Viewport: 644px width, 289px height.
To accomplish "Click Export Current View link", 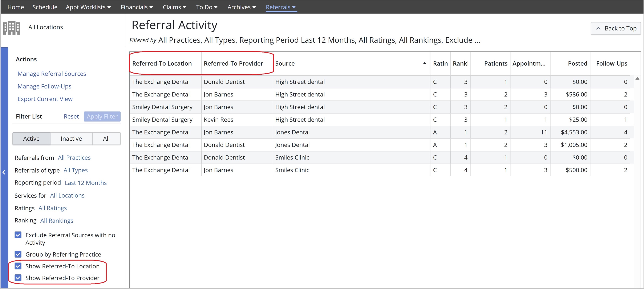I will pos(45,99).
